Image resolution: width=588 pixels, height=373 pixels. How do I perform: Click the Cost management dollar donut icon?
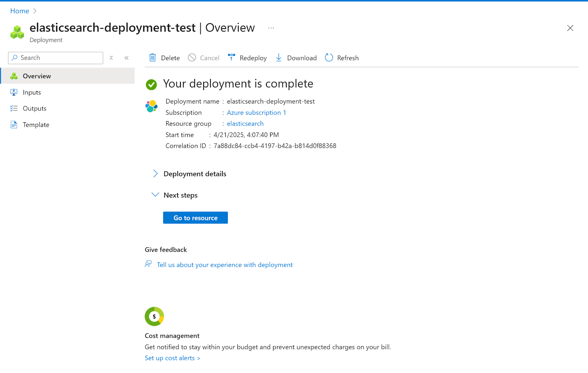click(154, 316)
